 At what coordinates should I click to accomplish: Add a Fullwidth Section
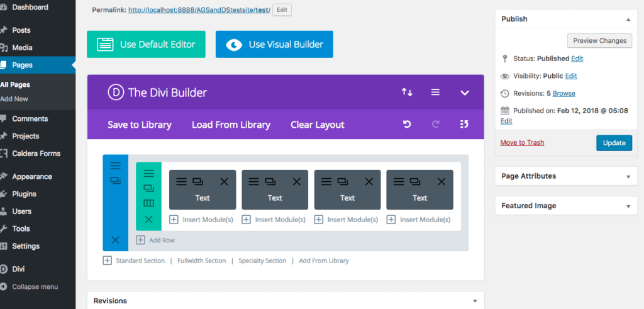(x=202, y=261)
